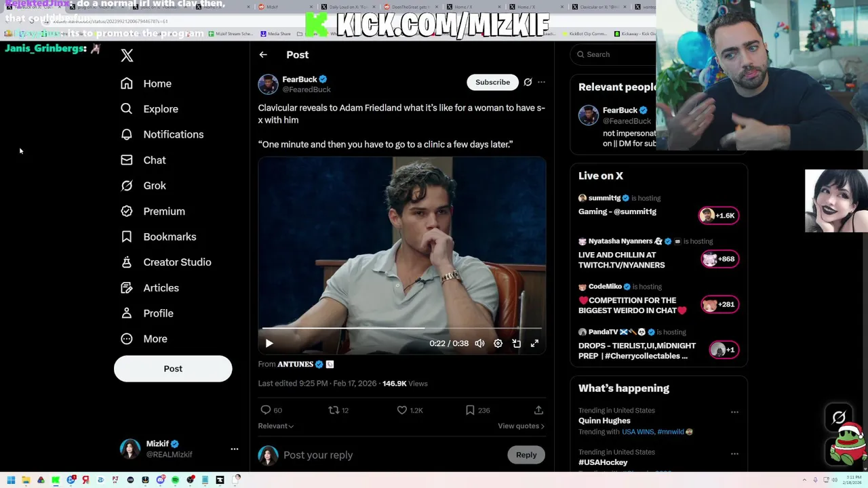
Task: Open Nyatasha Nyanners live stream
Action: [x=621, y=260]
